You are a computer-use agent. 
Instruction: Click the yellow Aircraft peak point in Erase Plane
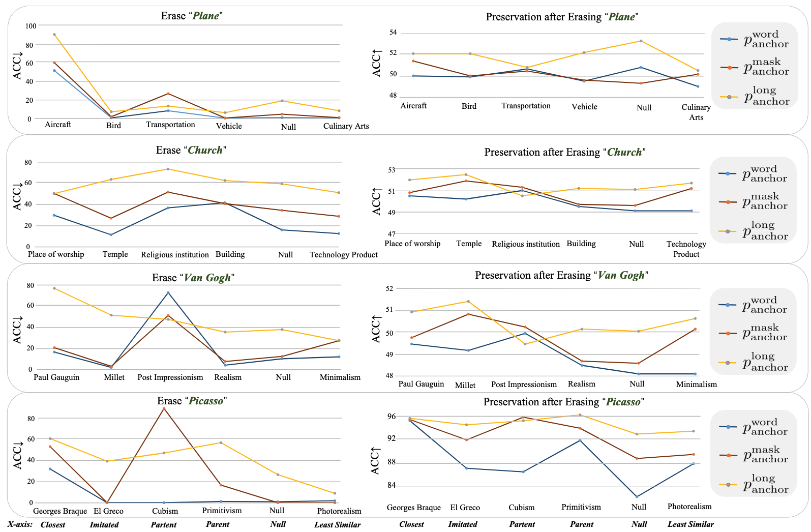tap(54, 35)
